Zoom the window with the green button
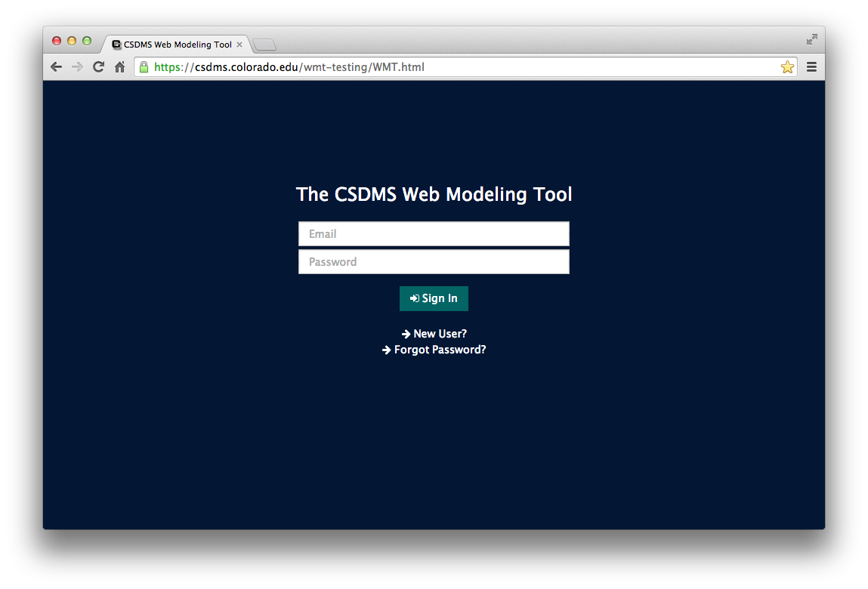The height and width of the screenshot is (589, 868). click(x=87, y=41)
